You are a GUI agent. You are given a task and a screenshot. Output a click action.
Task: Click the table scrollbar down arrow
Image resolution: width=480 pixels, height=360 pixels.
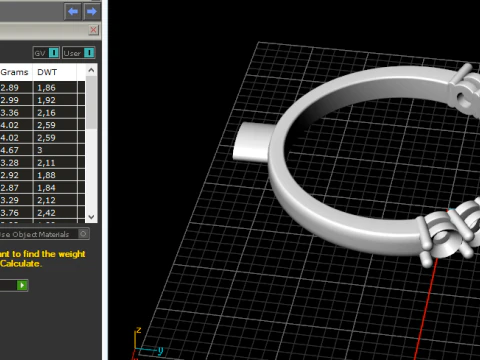pyautogui.click(x=91, y=217)
